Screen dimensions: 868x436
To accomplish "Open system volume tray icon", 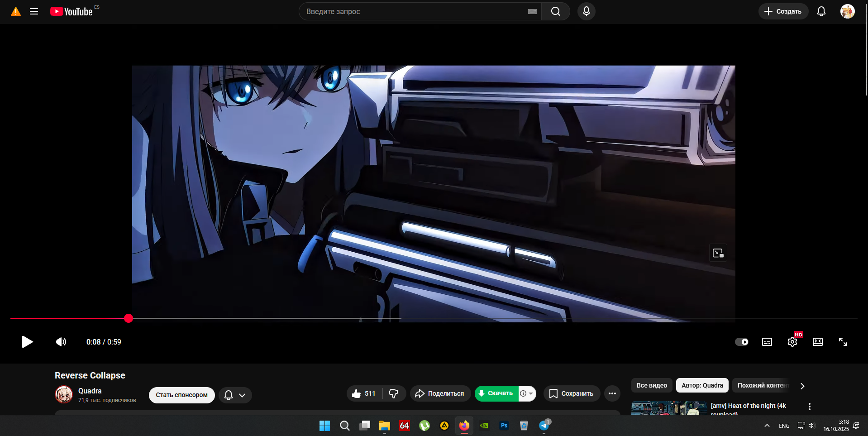I will pos(812,426).
